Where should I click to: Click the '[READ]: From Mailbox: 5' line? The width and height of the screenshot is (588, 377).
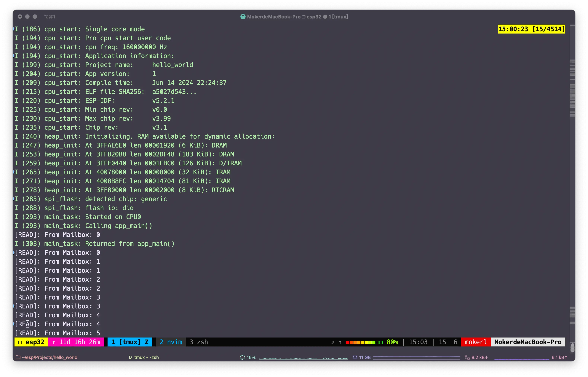coord(57,333)
